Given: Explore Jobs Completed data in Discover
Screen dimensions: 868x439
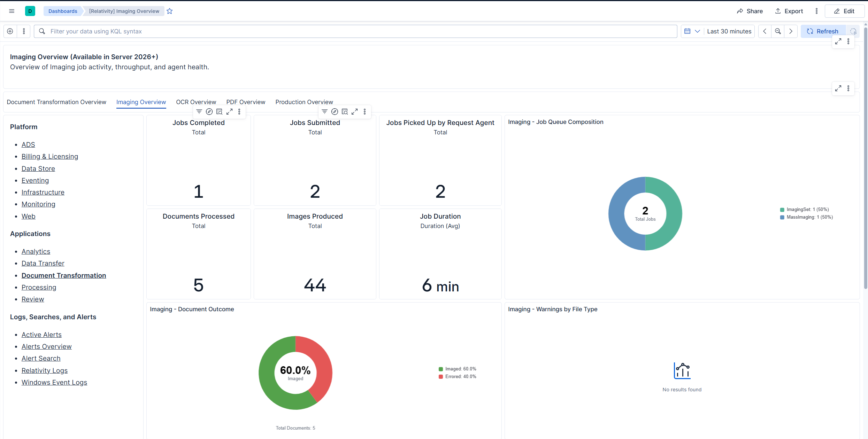Looking at the screenshot, I should point(209,112).
